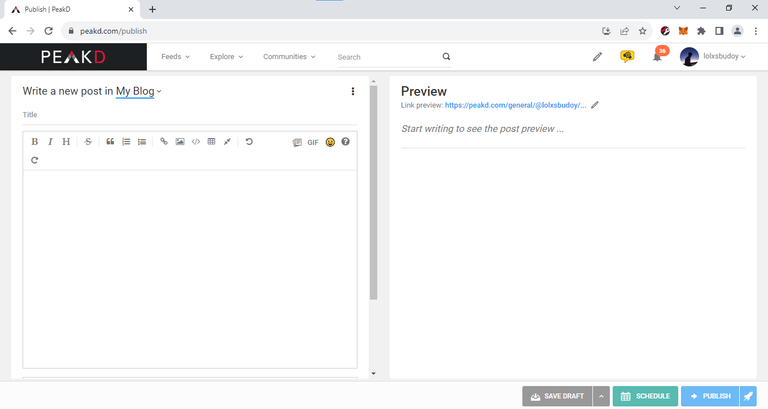This screenshot has height=409, width=768.
Task: Open the notifications bell
Action: (x=657, y=57)
